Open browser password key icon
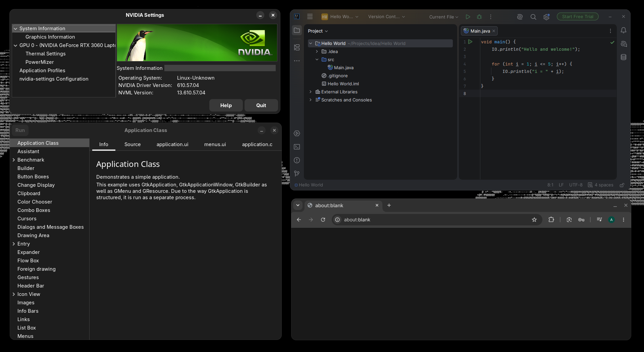 point(581,220)
